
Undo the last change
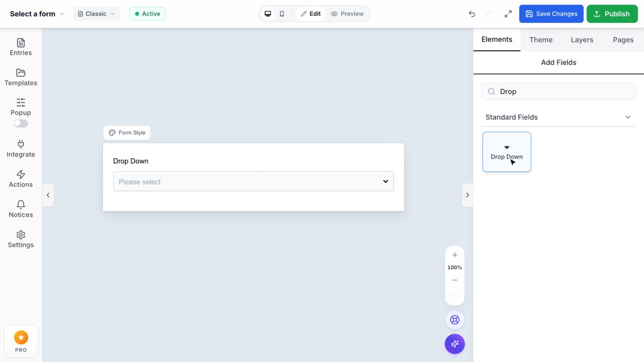472,14
